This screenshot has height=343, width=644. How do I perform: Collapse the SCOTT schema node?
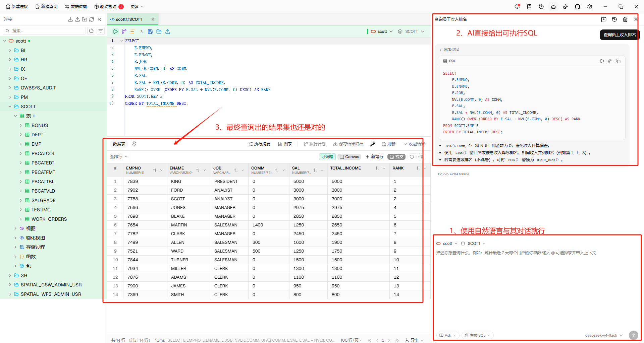(x=10, y=107)
